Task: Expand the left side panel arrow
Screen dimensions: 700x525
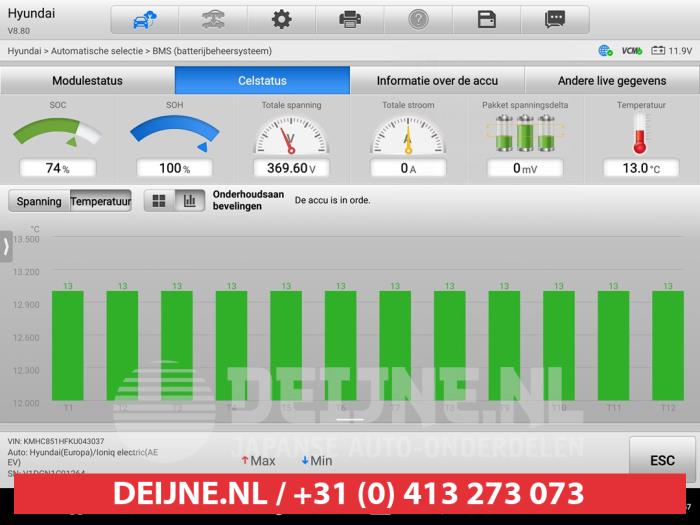Action: click(x=6, y=246)
